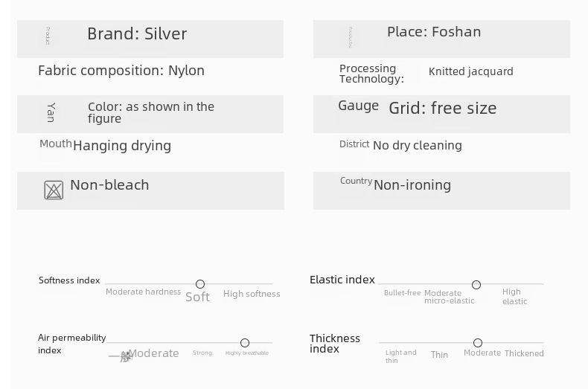Click the Knitted jacquard value
This screenshot has width=588, height=389.
click(x=471, y=71)
